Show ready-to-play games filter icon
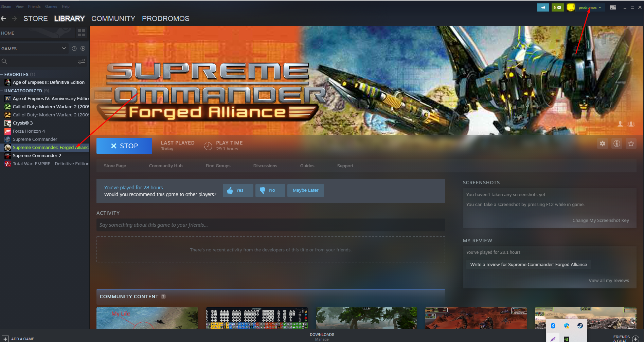 point(83,49)
